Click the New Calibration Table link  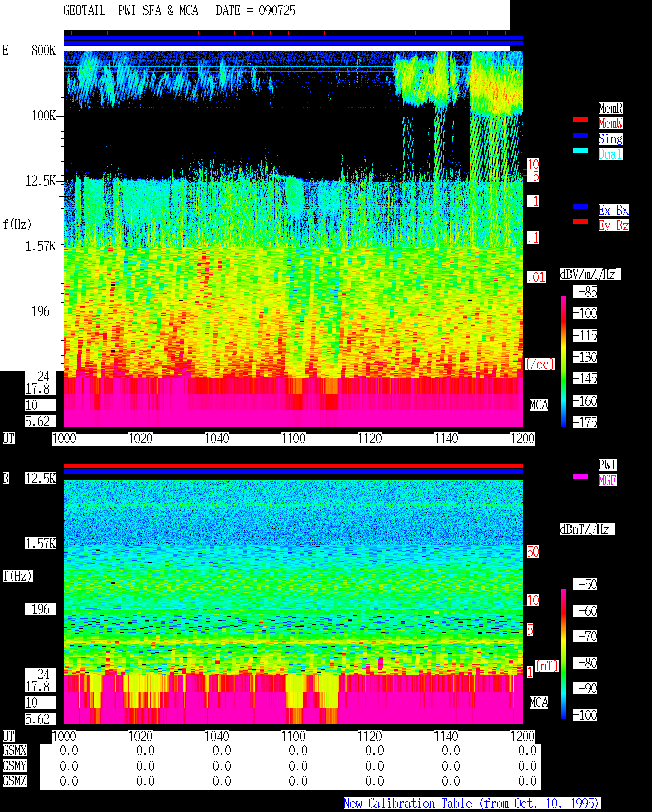[x=472, y=803]
